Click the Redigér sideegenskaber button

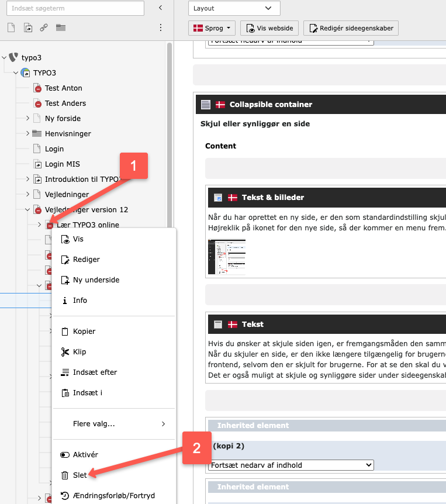tap(351, 28)
